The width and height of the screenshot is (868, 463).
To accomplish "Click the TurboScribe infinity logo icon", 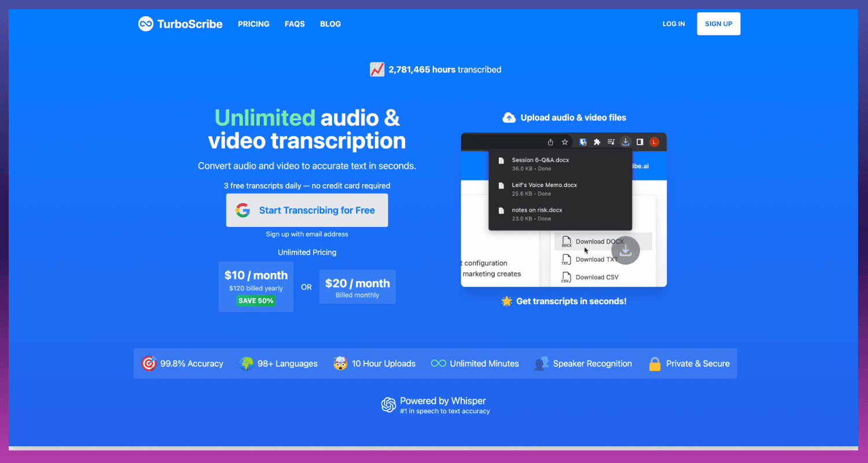I will pos(146,24).
